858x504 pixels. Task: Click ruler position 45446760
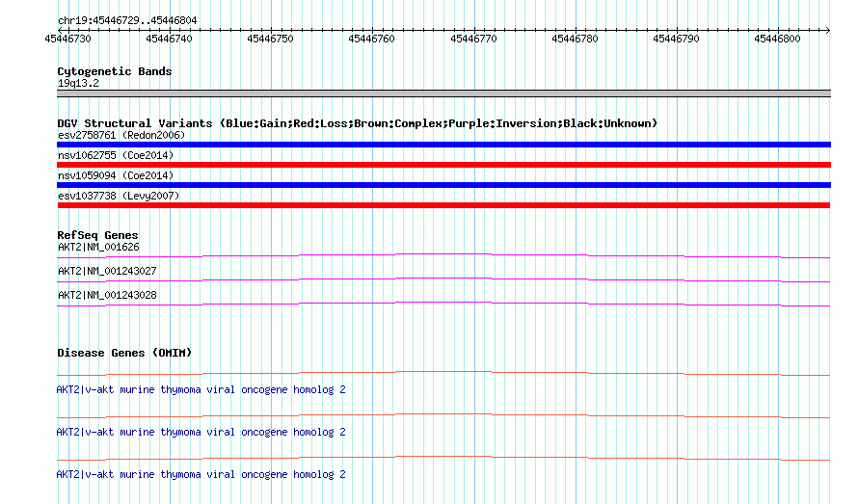(371, 39)
